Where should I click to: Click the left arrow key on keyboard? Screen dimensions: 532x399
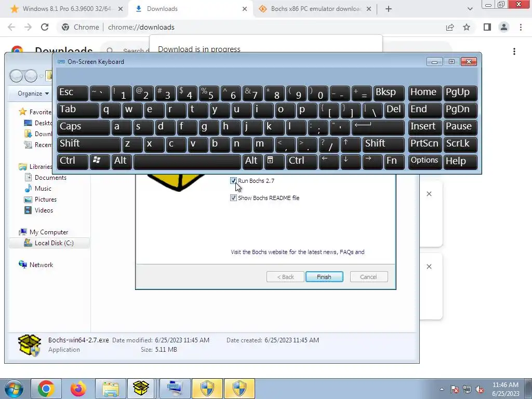(329, 161)
